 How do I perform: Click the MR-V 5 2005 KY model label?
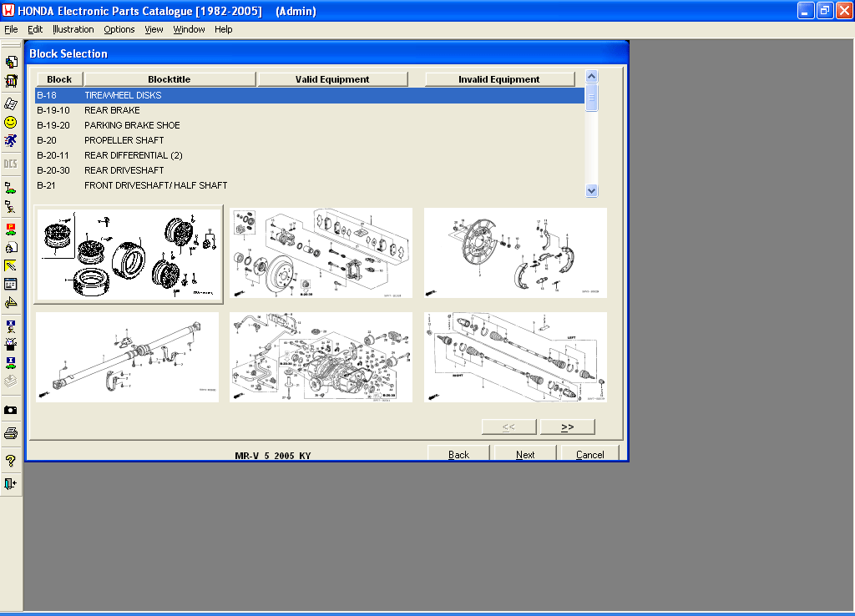click(273, 456)
